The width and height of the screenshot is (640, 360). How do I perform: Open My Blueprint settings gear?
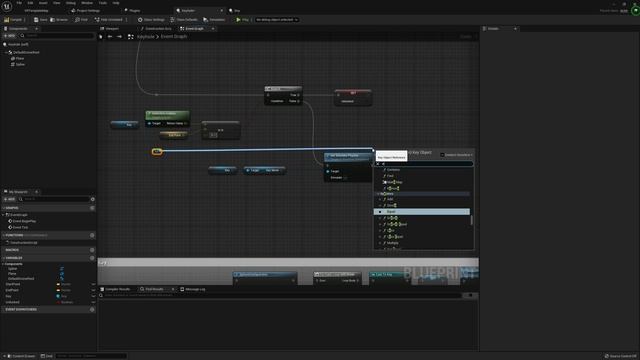tap(93, 199)
